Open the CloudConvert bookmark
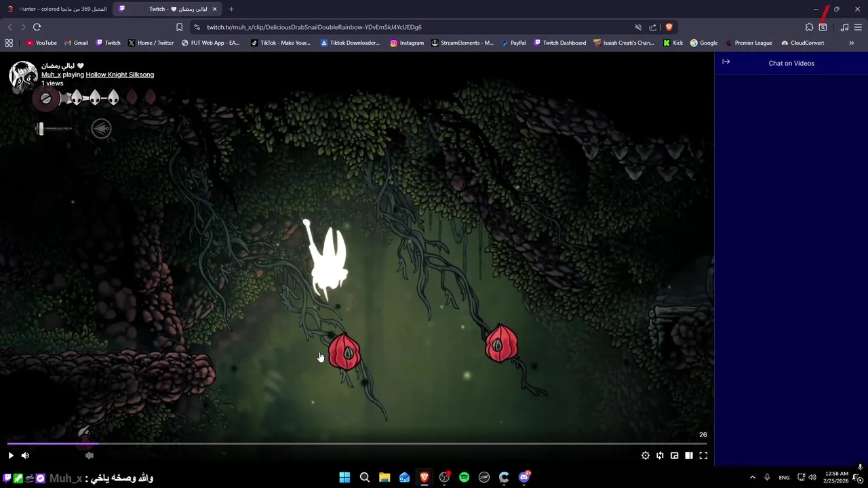 (802, 43)
